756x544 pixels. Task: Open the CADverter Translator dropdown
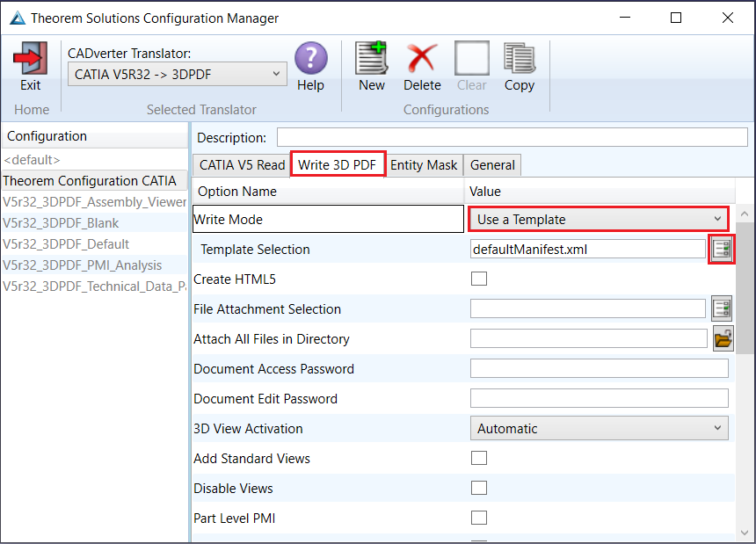178,74
